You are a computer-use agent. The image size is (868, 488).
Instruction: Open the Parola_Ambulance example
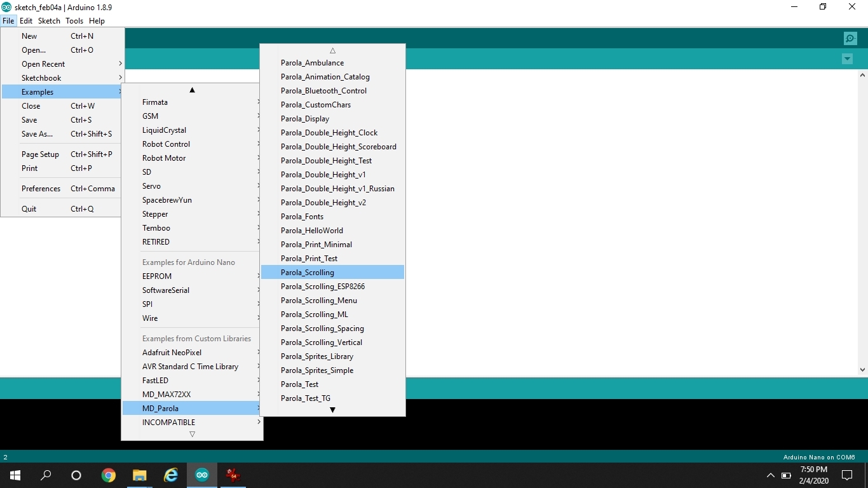tap(332, 63)
